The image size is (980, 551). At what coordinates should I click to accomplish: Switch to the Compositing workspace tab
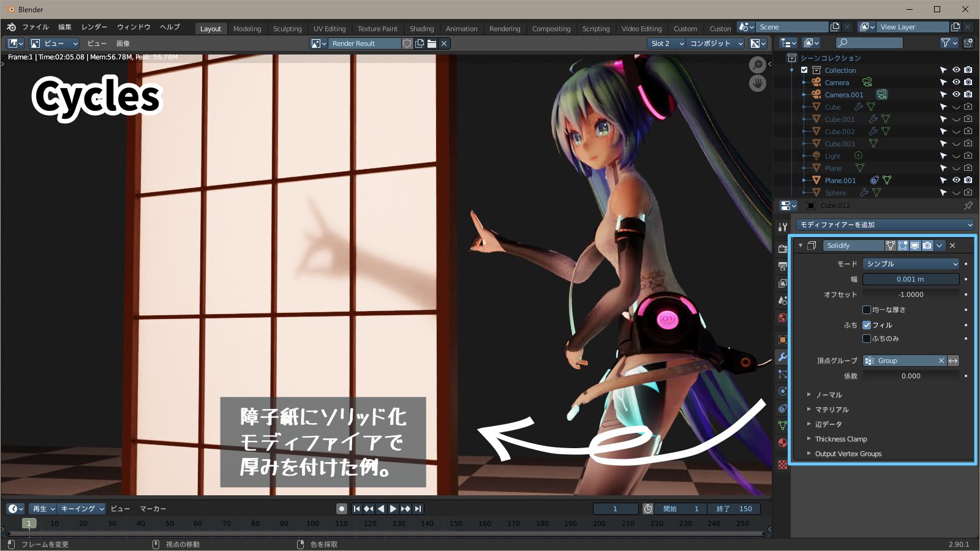coord(551,29)
